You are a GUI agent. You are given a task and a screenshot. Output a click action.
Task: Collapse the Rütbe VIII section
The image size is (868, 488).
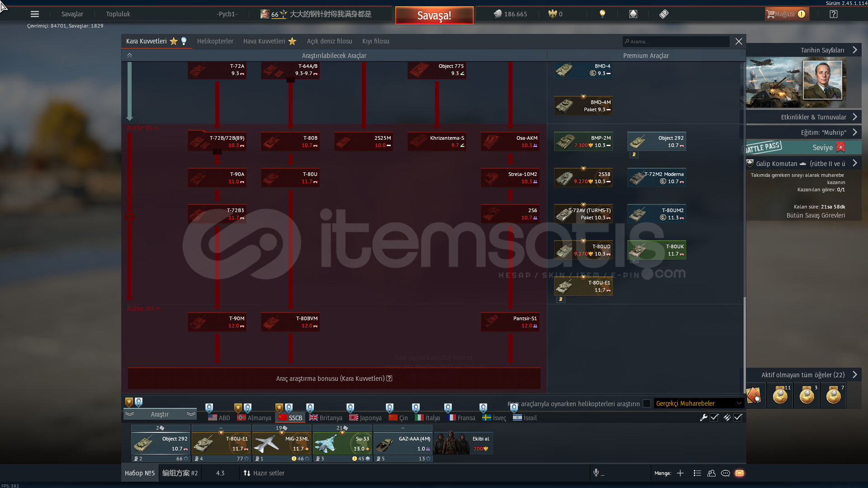coord(143,308)
